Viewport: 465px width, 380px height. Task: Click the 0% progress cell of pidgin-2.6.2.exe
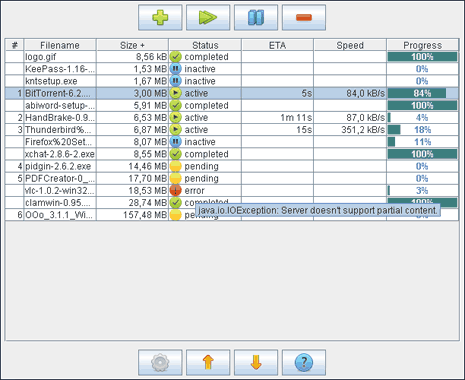click(423, 166)
